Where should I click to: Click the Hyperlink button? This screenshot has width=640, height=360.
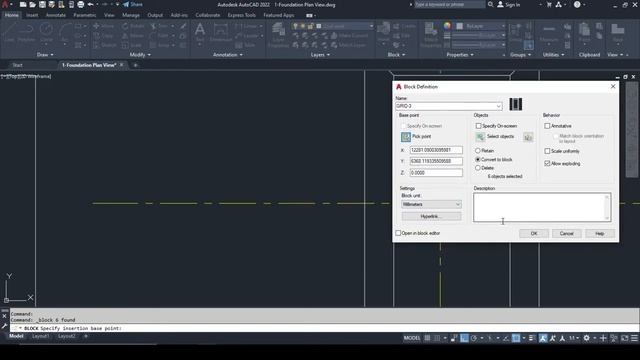(431, 216)
